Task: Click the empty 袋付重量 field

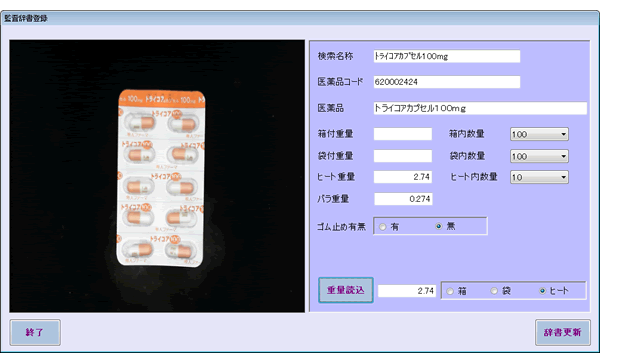Action: [x=403, y=156]
